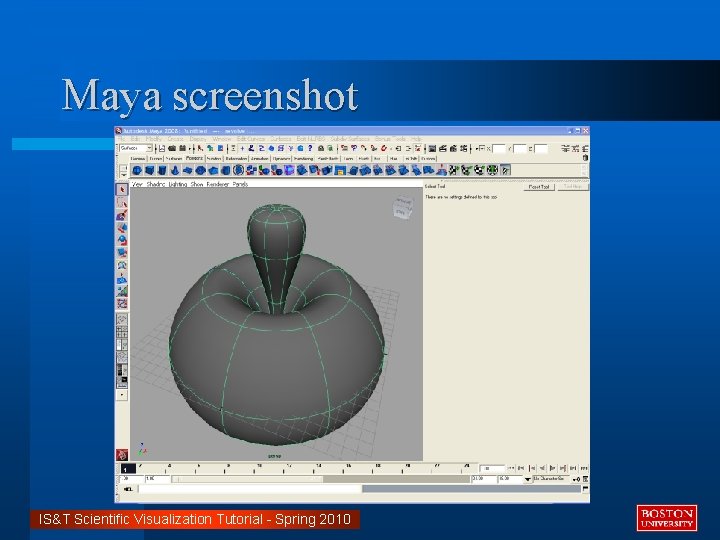Open the Script Editor icon beside command line
The width and height of the screenshot is (720, 540).
585,489
